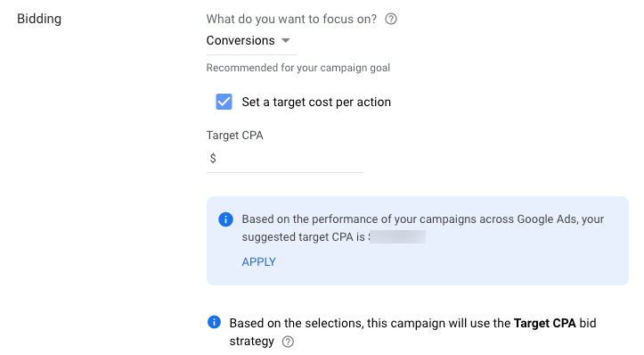
Task: Click 'Recommended for your campaign goal' text
Action: click(298, 68)
